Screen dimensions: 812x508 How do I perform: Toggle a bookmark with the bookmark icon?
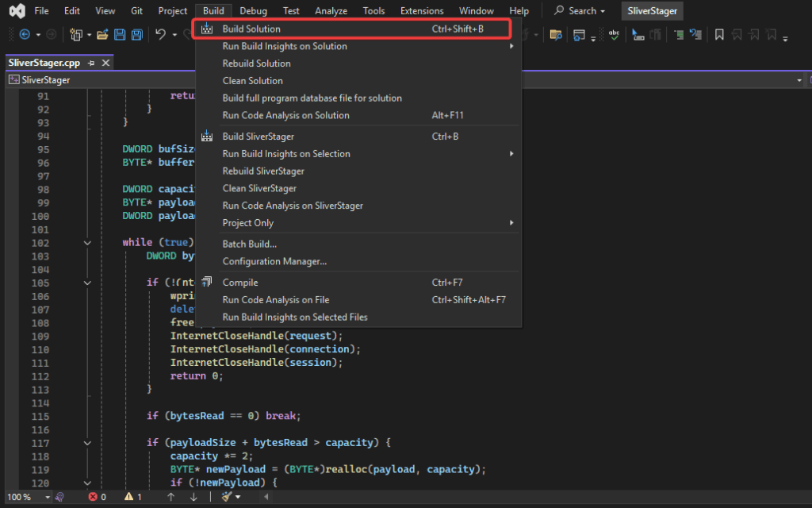(x=719, y=35)
